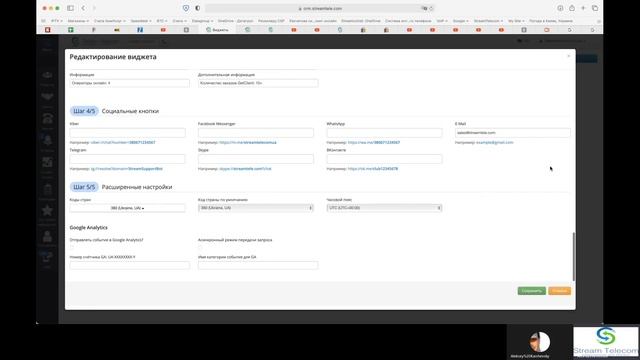Click the star icon in left sidebar

[47, 211]
